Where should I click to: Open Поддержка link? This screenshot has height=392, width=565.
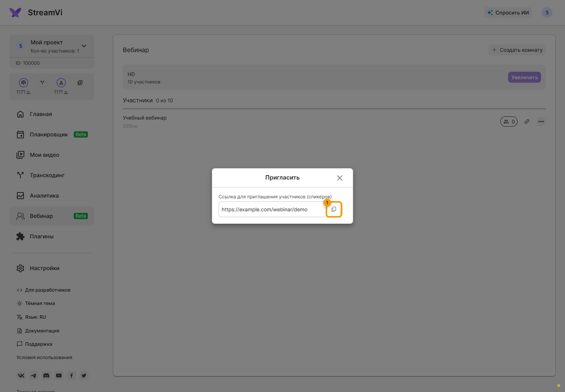[x=35, y=344]
